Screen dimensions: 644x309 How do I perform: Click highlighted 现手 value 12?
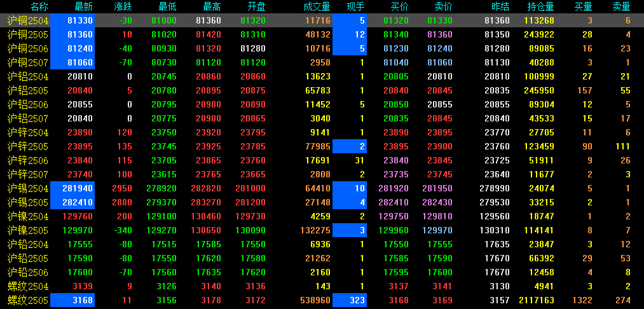coord(360,34)
